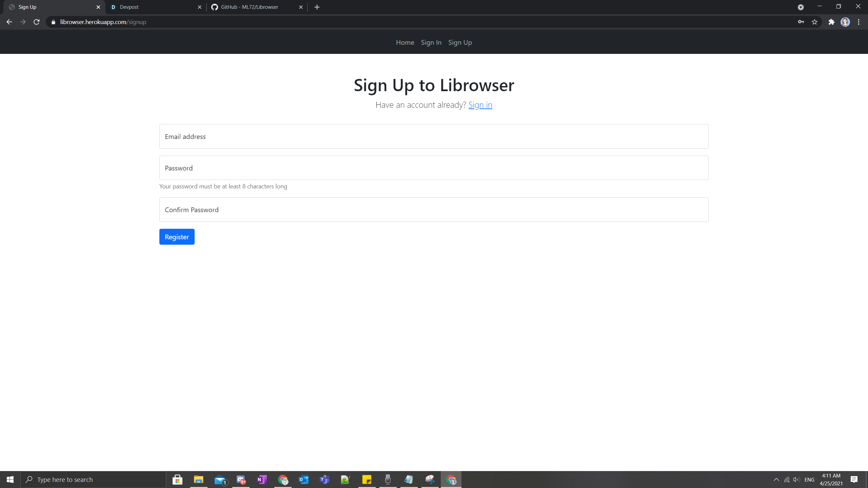Click the browser reload page icon

(37, 22)
